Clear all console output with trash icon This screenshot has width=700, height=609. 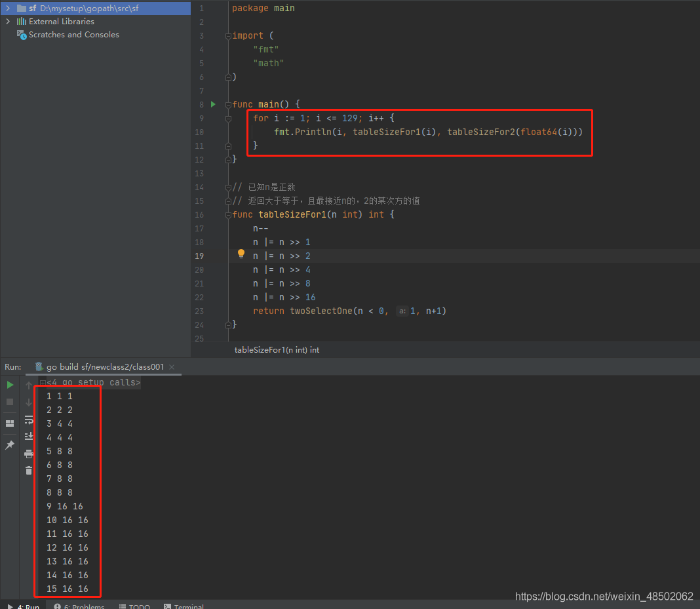[x=29, y=470]
